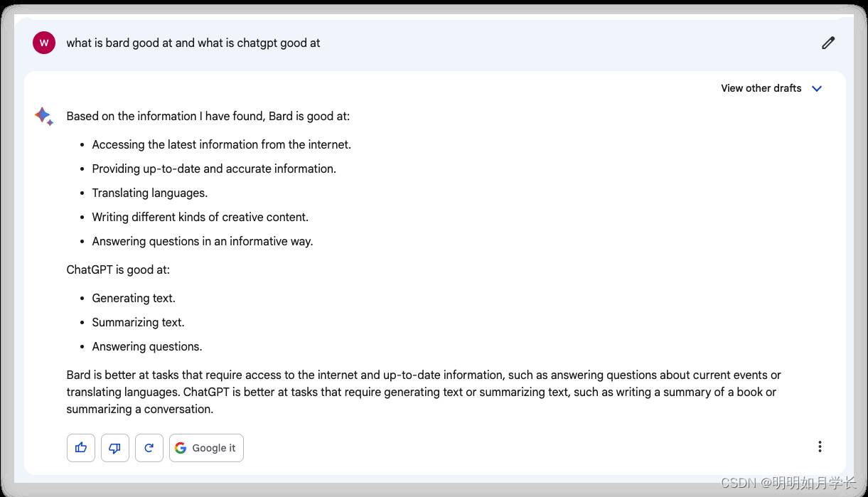Viewport: 868px width, 497px height.
Task: Click the closing summary paragraph about Bard
Action: (424, 392)
